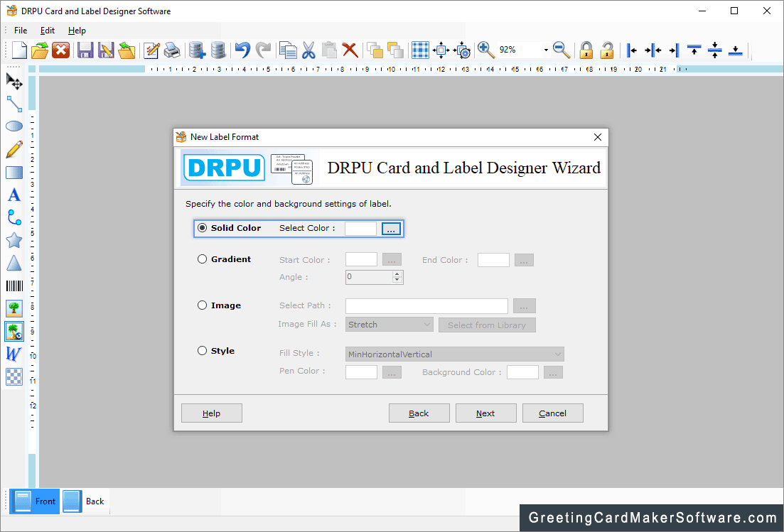Click Select from Library button

(x=487, y=325)
